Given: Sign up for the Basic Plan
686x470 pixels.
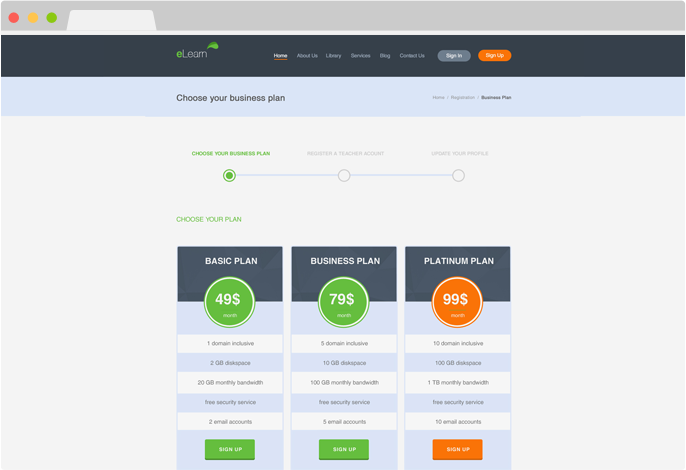Looking at the screenshot, I should click(230, 449).
